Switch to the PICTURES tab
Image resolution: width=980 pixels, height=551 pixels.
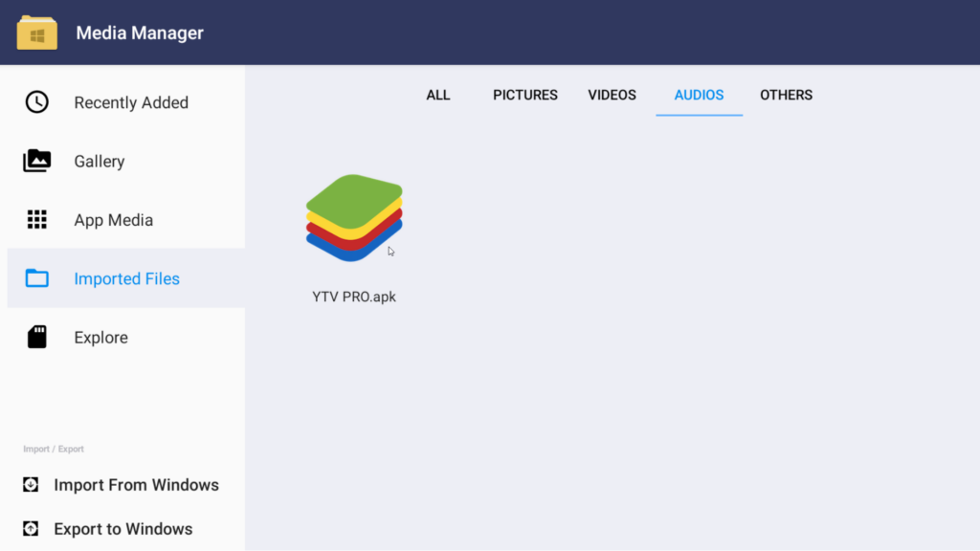(x=525, y=95)
